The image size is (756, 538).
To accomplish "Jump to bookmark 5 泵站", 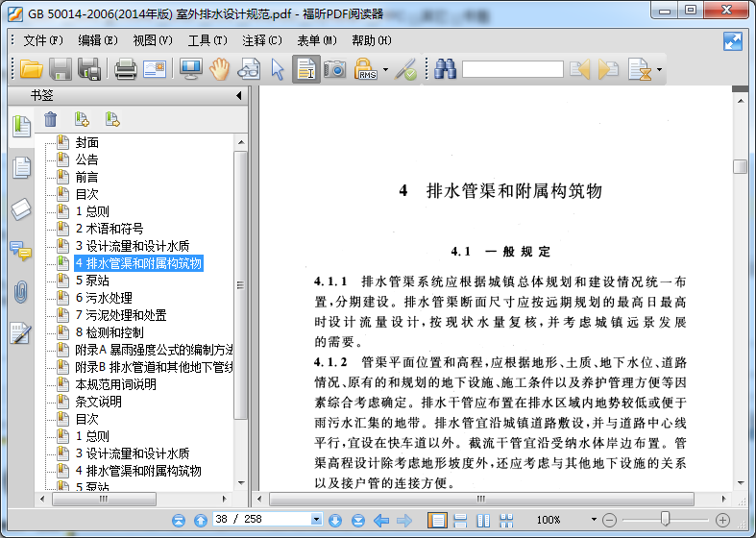I will (x=92, y=281).
